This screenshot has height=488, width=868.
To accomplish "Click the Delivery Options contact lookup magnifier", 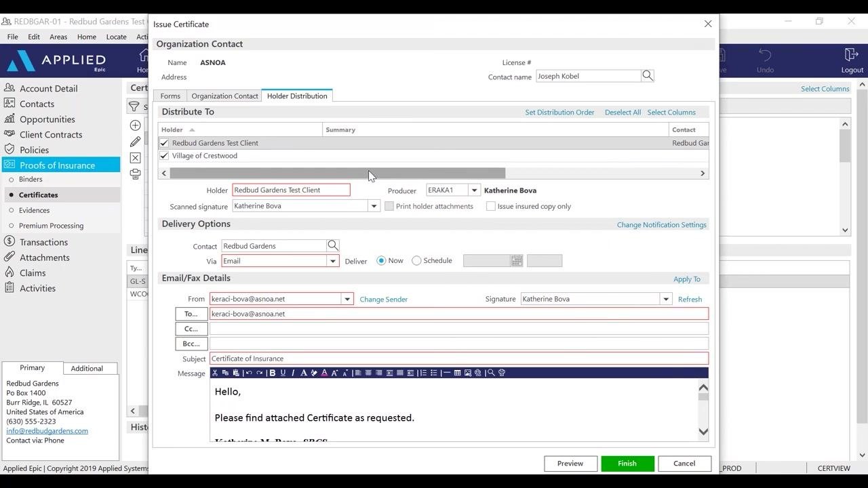I will [333, 245].
